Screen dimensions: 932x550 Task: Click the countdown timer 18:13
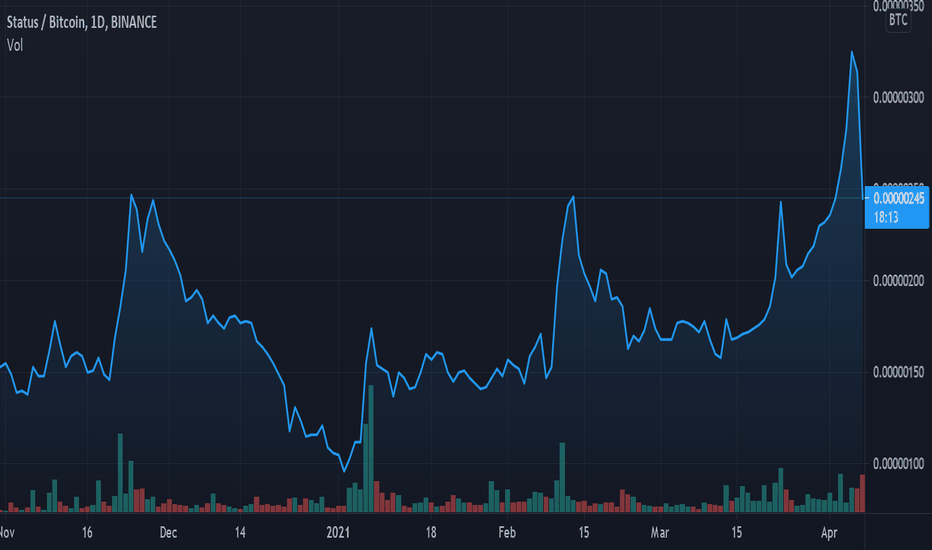[886, 218]
